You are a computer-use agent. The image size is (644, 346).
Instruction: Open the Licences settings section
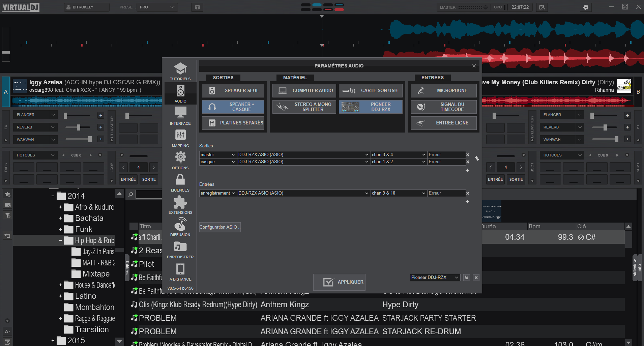tap(180, 183)
